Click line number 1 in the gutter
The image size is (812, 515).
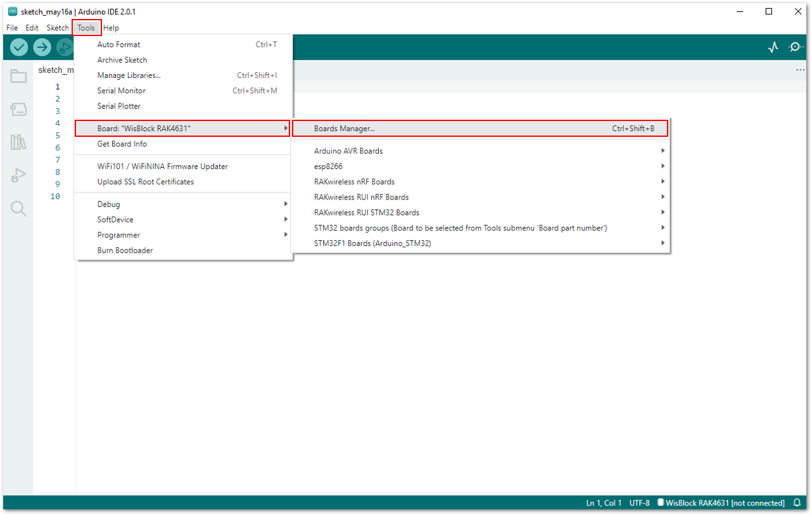pyautogui.click(x=58, y=87)
